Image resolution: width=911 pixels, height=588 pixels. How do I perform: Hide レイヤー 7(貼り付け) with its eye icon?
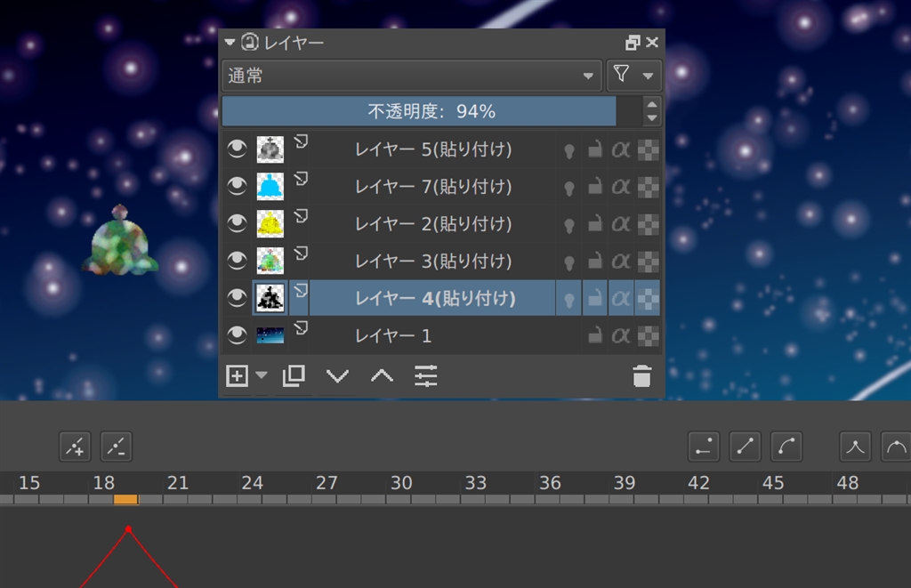point(237,187)
